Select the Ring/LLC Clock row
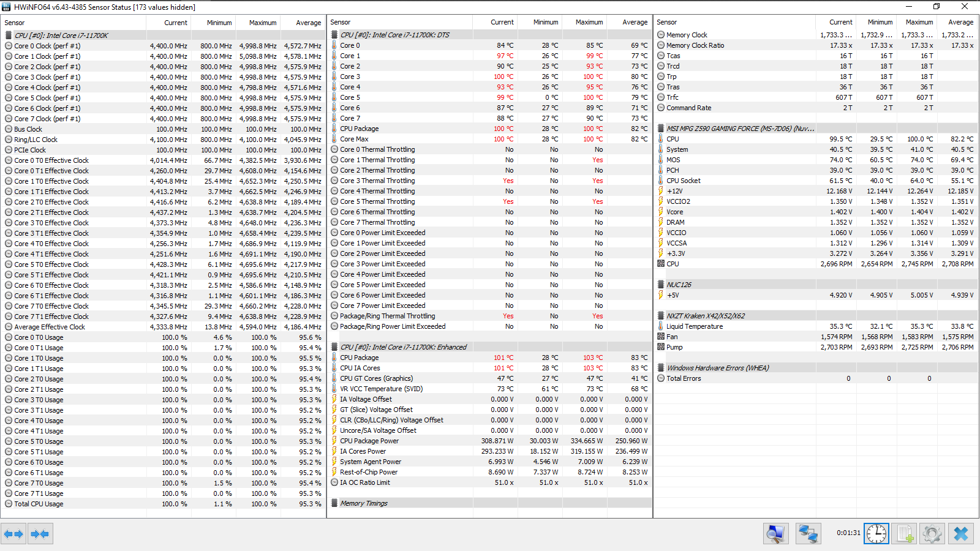This screenshot has height=551, width=980. [x=163, y=140]
